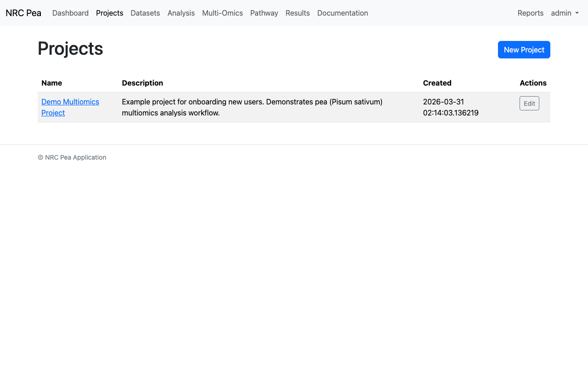Click the NRC Pea brand logo
The height and width of the screenshot is (368, 588).
coord(23,13)
